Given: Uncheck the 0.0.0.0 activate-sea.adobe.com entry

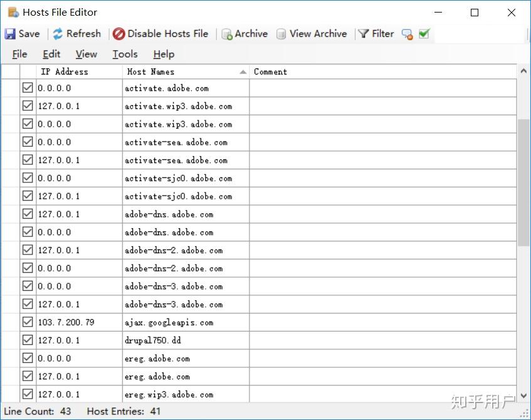Looking at the screenshot, I should click(x=28, y=142).
